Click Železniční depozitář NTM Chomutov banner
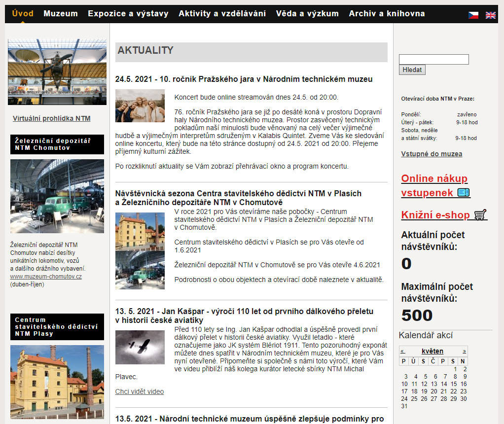Screen dimensions: 504x424 [57, 144]
